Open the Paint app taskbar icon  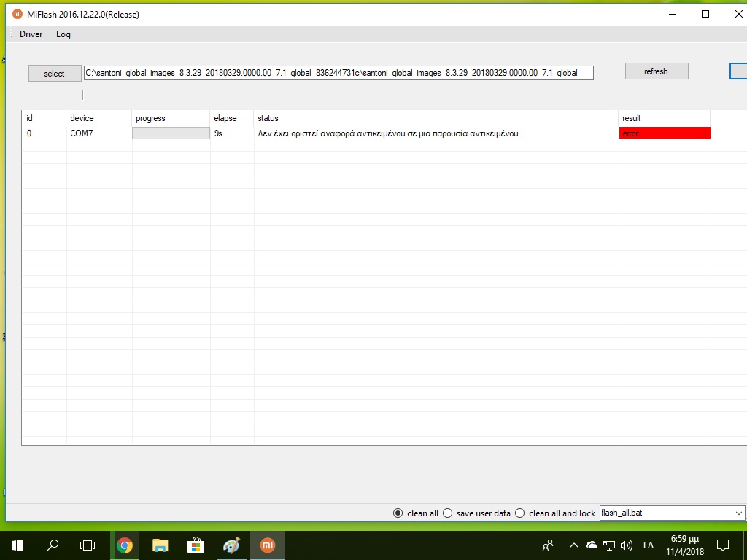coord(231,545)
